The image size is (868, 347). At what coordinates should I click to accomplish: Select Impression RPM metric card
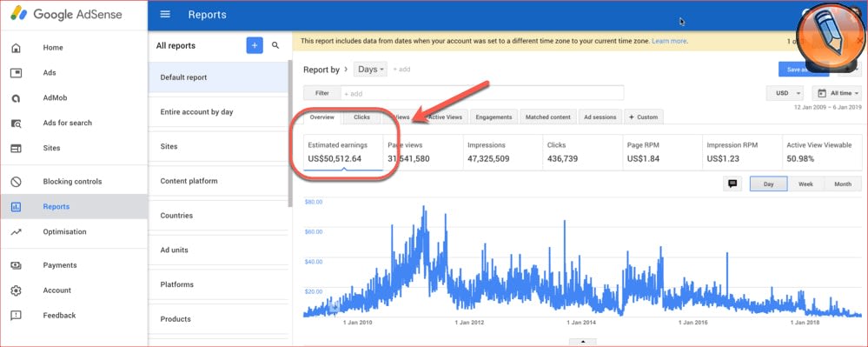(x=742, y=152)
